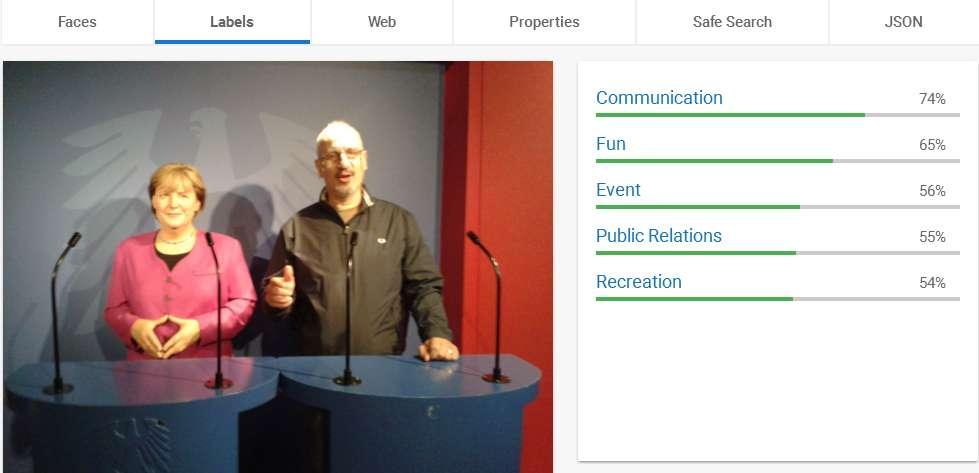
Task: Click the Recreation label link
Action: tap(638, 282)
